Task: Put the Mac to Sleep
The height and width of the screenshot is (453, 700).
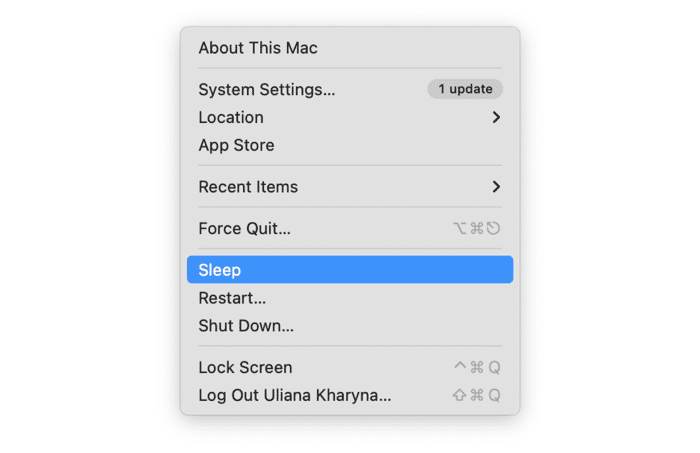Action: 220,270
